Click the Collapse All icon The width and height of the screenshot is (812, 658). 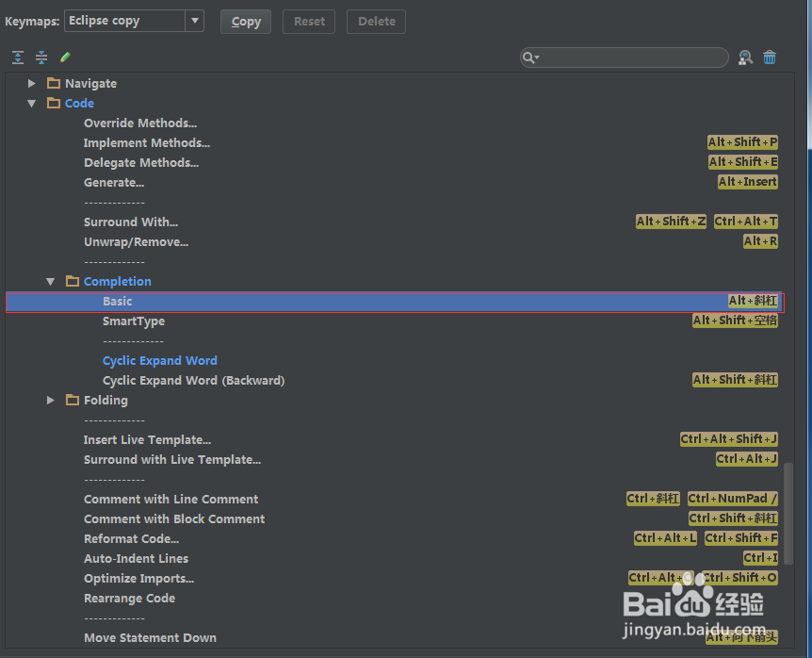click(x=41, y=57)
